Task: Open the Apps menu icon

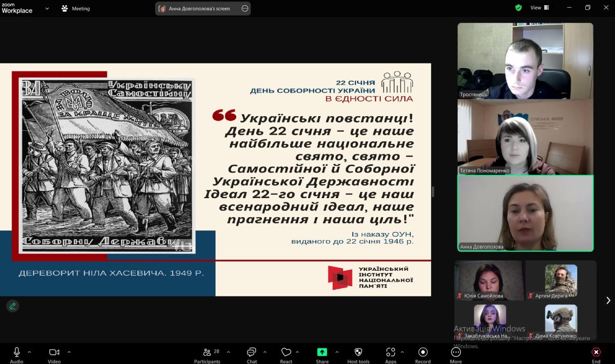Action: pyautogui.click(x=391, y=353)
